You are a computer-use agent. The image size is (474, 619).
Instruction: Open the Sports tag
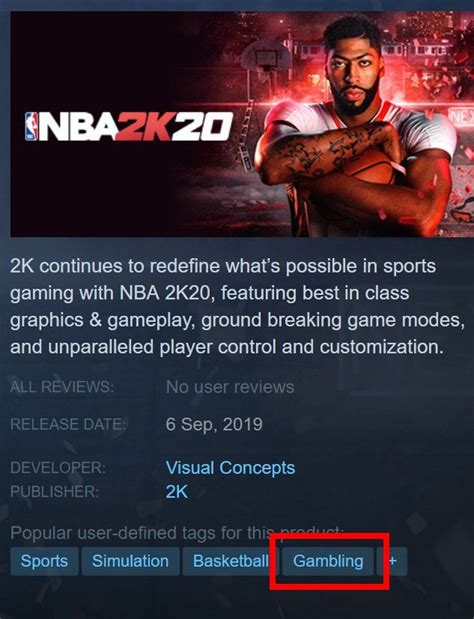(44, 561)
